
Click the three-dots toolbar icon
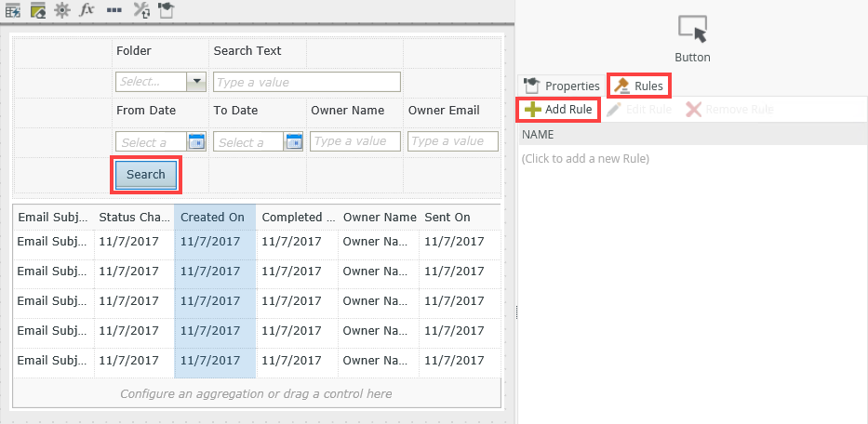pyautogui.click(x=114, y=10)
